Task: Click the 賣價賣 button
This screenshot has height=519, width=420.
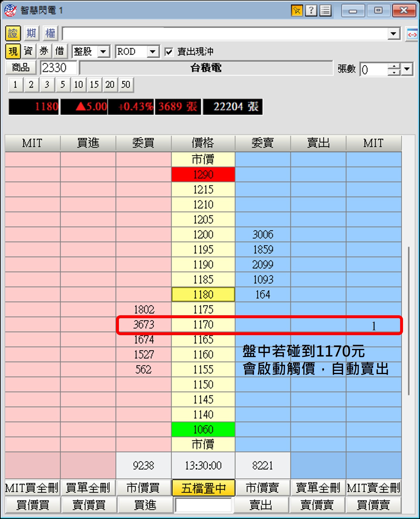Action: 317,505
